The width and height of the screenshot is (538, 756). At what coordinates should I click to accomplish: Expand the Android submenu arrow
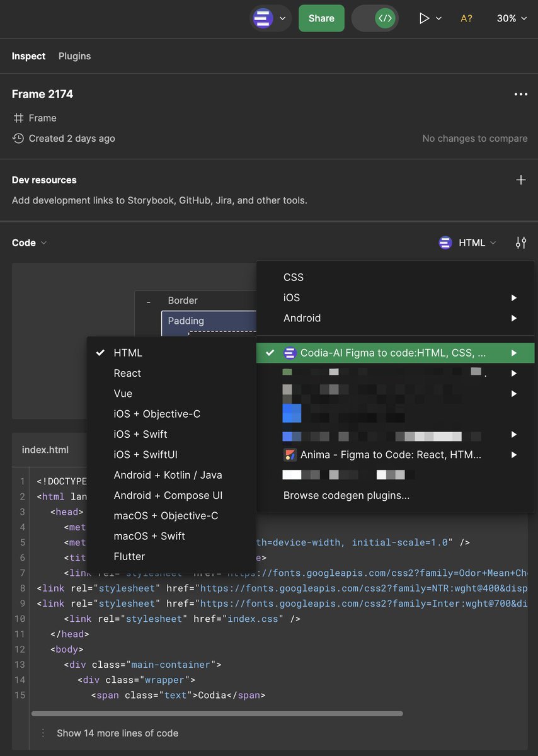coord(514,318)
